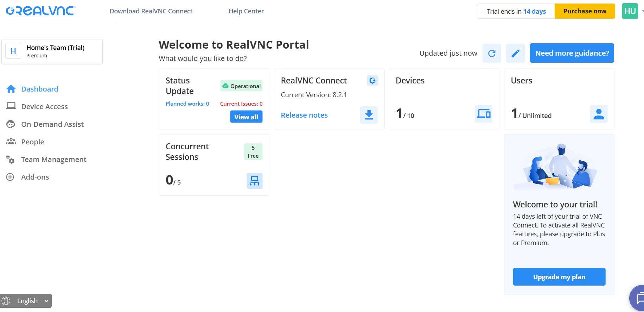The image size is (644, 312).
Task: Click the Users card person icon
Action: tap(599, 114)
